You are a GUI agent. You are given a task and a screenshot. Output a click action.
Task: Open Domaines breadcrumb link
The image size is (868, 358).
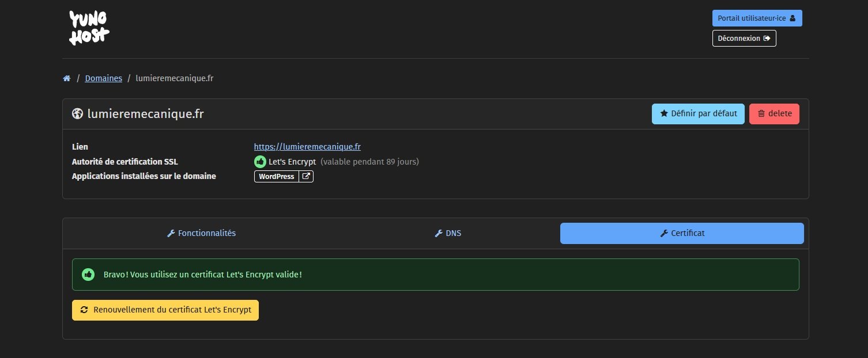[x=104, y=78]
